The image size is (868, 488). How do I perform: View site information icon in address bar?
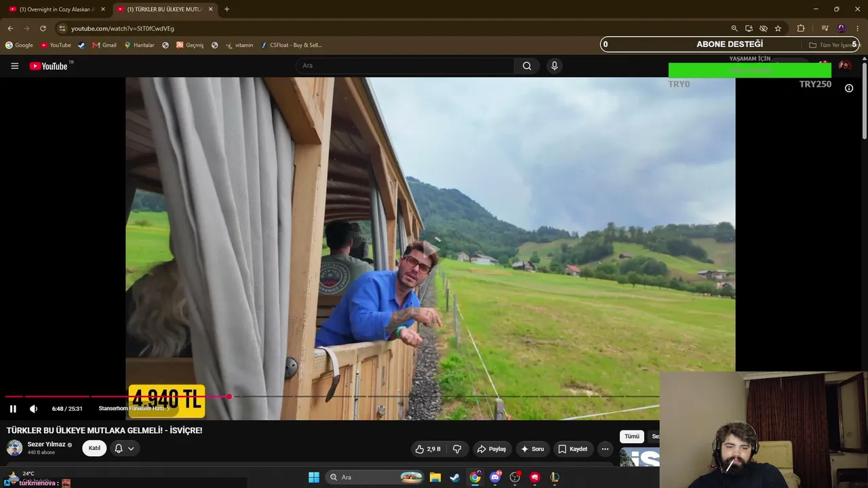pyautogui.click(x=62, y=28)
